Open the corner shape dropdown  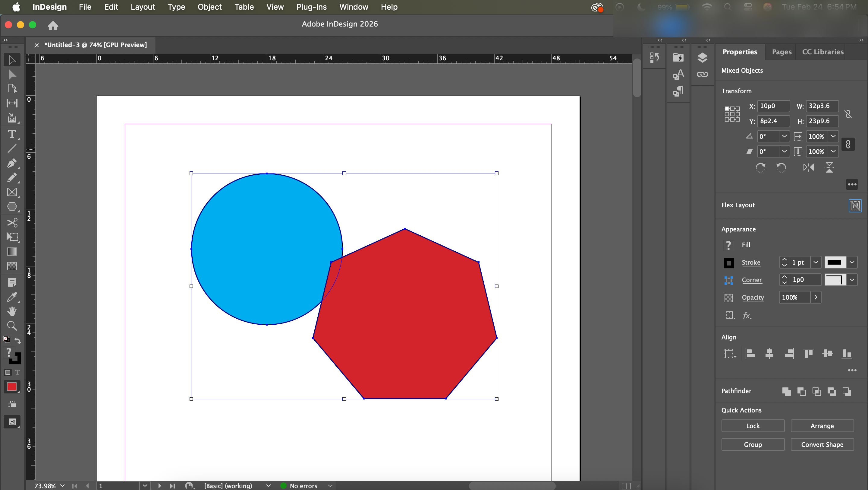(x=852, y=280)
